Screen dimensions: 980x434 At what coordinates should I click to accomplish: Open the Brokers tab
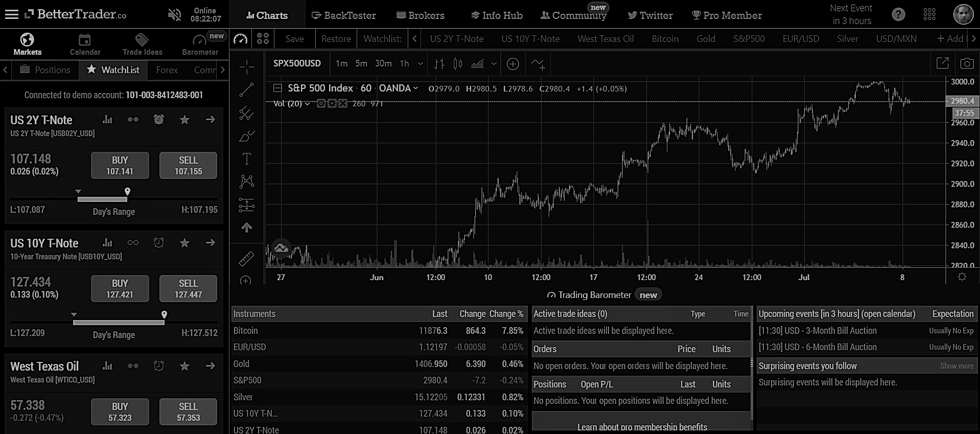421,15
